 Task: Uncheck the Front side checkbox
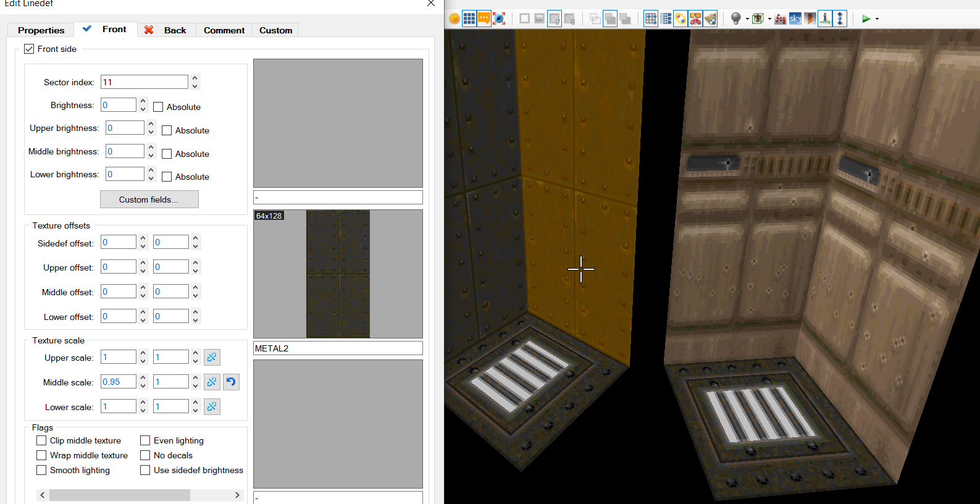coord(29,49)
